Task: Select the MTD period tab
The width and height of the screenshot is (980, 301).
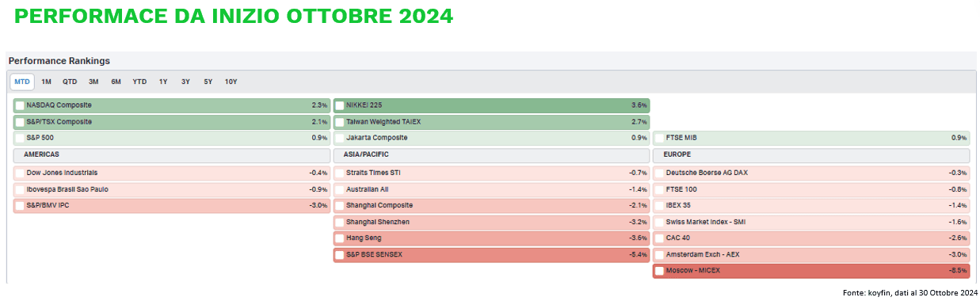Action: coord(22,82)
